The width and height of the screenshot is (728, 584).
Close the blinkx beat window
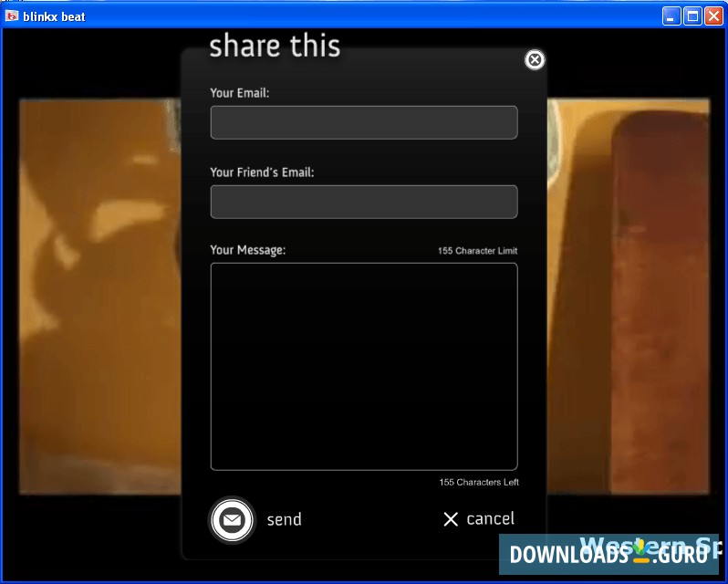pos(713,16)
